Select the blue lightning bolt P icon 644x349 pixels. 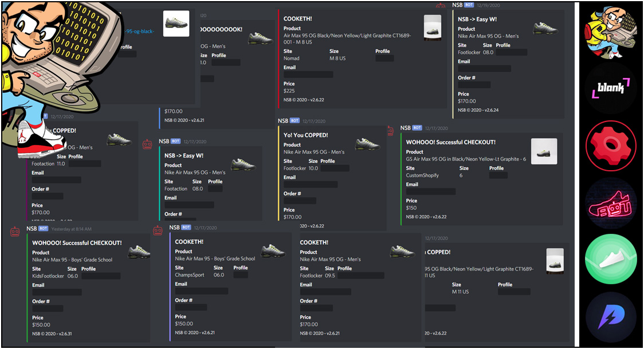pyautogui.click(x=611, y=317)
